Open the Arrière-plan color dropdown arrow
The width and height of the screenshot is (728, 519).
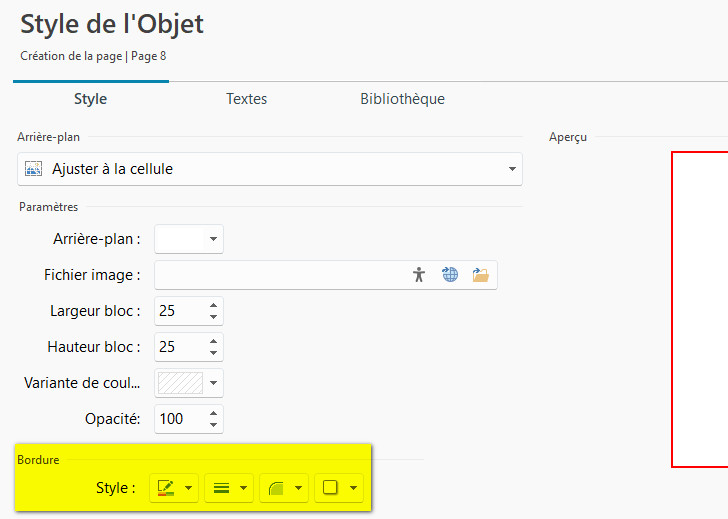(x=213, y=240)
